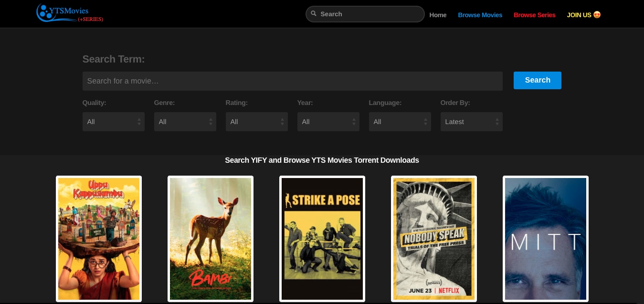The height and width of the screenshot is (304, 644).
Task: Open the Language dropdown
Action: (x=400, y=122)
